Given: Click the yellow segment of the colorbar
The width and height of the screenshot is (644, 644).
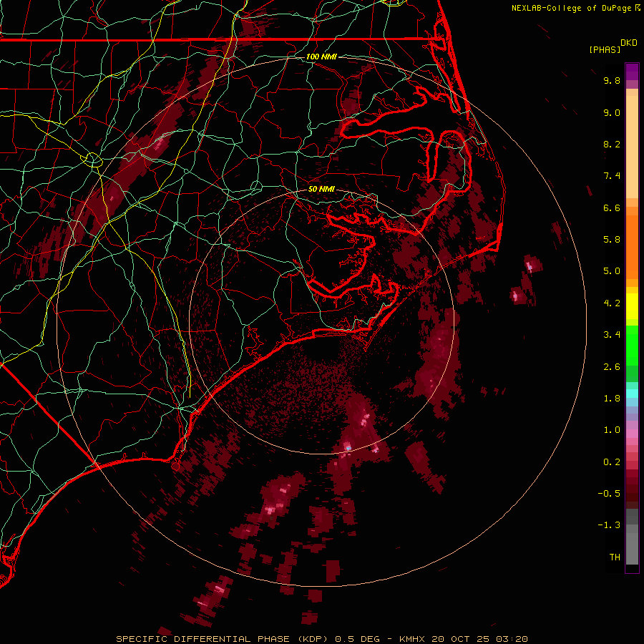Looking at the screenshot, I should [x=632, y=306].
